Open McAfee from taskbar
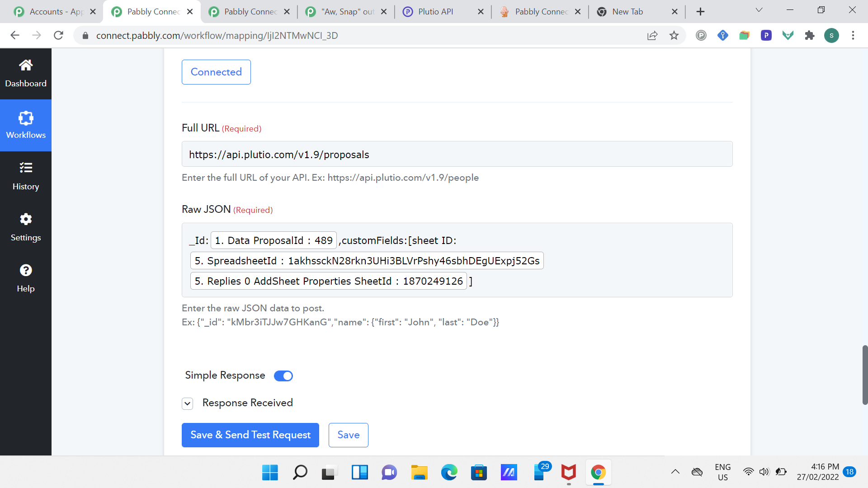Image resolution: width=868 pixels, height=488 pixels. (x=568, y=473)
